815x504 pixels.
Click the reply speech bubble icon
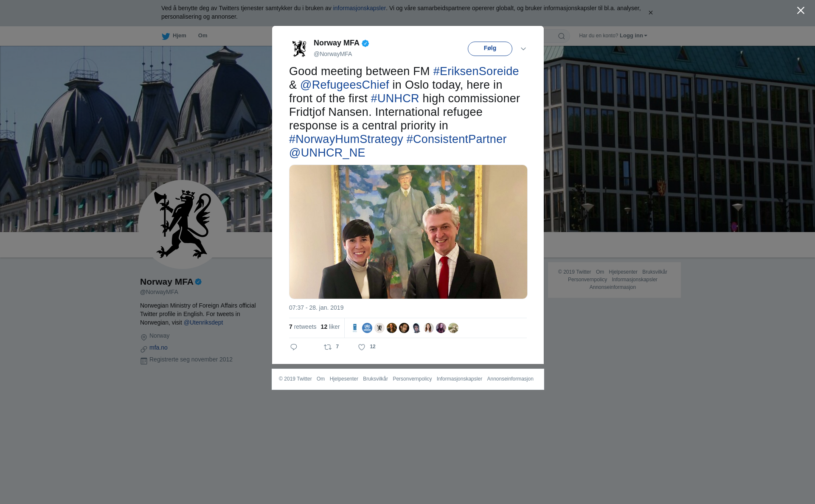(294, 347)
